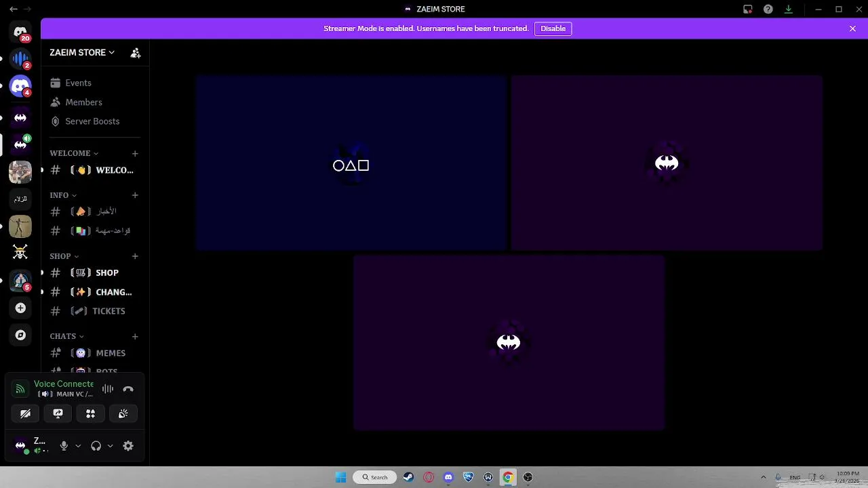Viewport: 868px width, 488px height.
Task: Open Direct Messages with 20 badge
Action: pos(20,32)
